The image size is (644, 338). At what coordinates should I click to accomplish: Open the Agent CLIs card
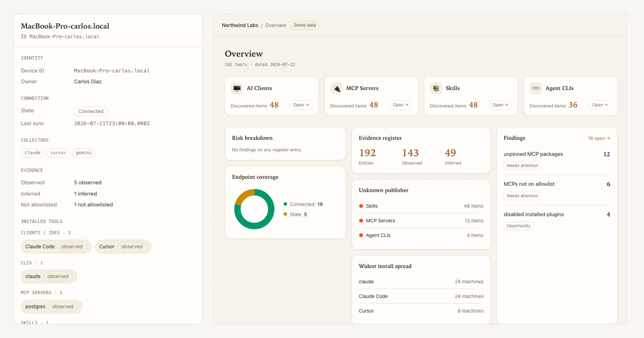pyautogui.click(x=600, y=105)
